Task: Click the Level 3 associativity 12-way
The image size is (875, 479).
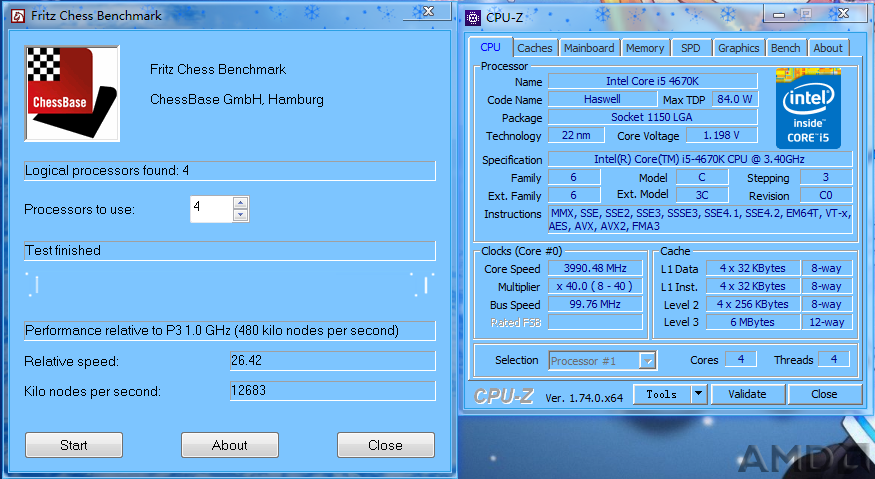Action: tap(826, 322)
